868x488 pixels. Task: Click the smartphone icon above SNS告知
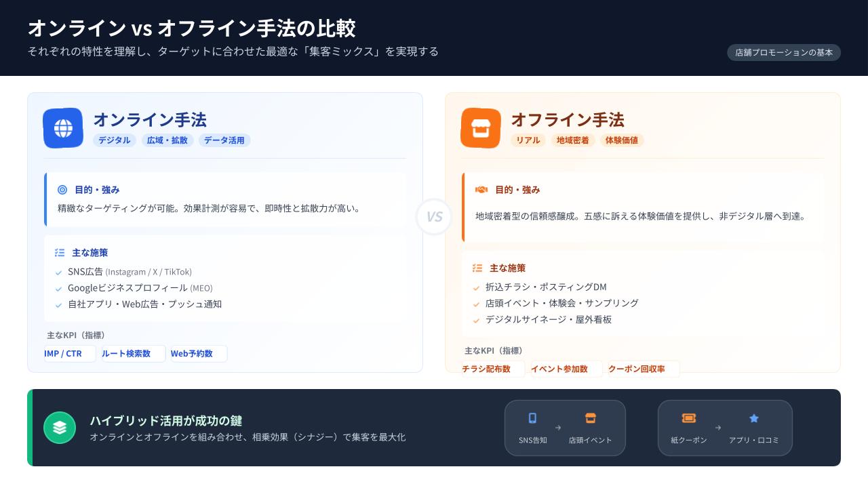pyautogui.click(x=532, y=418)
